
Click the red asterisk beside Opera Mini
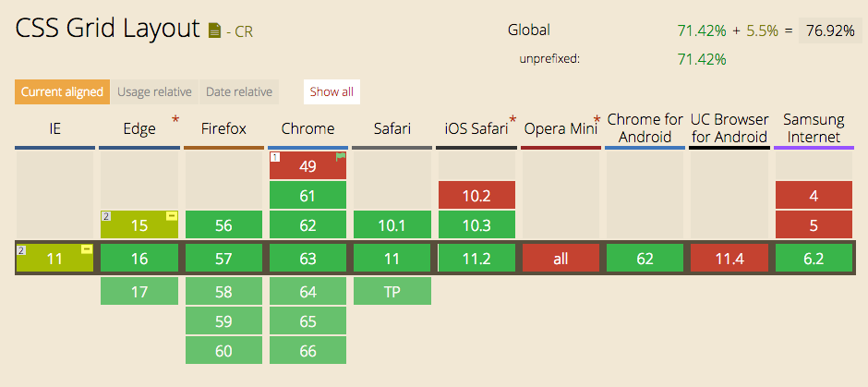pos(597,120)
